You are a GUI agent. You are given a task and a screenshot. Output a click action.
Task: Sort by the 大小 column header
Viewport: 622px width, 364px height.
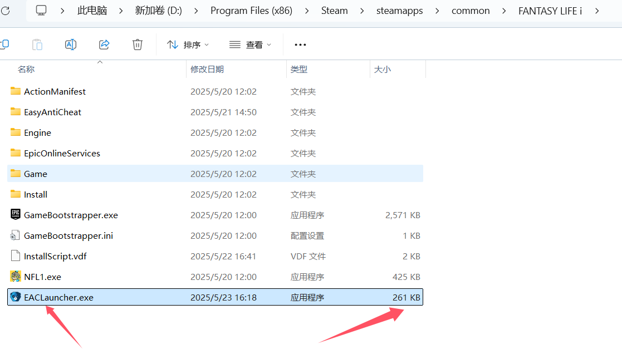[x=383, y=70]
